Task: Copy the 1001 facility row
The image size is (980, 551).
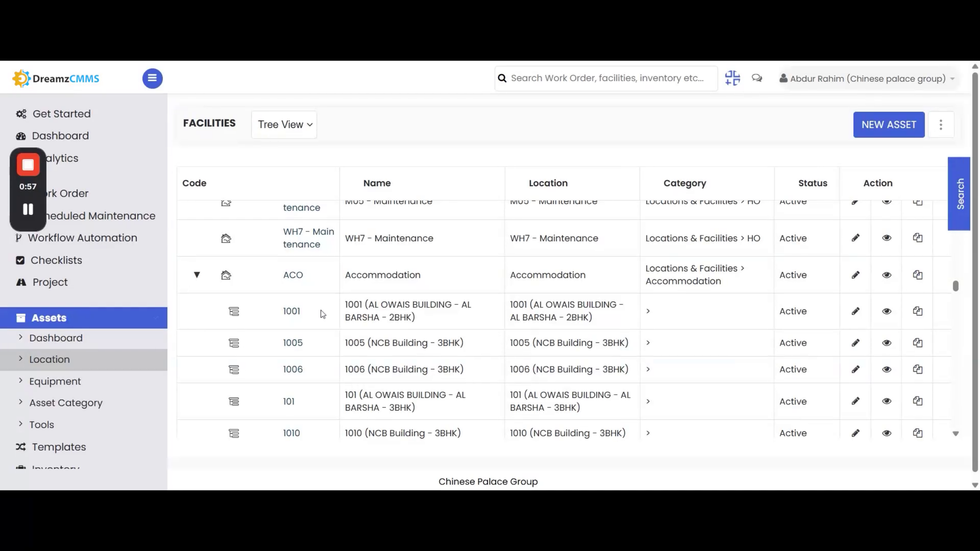Action: (x=918, y=311)
